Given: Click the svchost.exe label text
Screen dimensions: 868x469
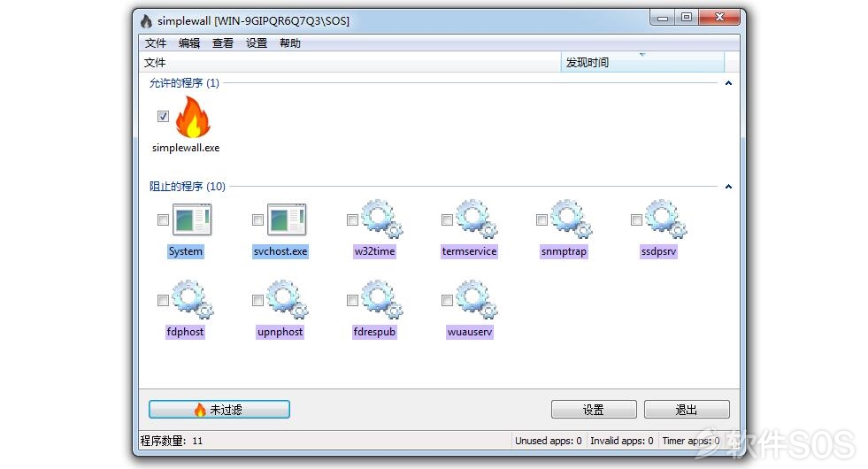Looking at the screenshot, I should click(280, 251).
